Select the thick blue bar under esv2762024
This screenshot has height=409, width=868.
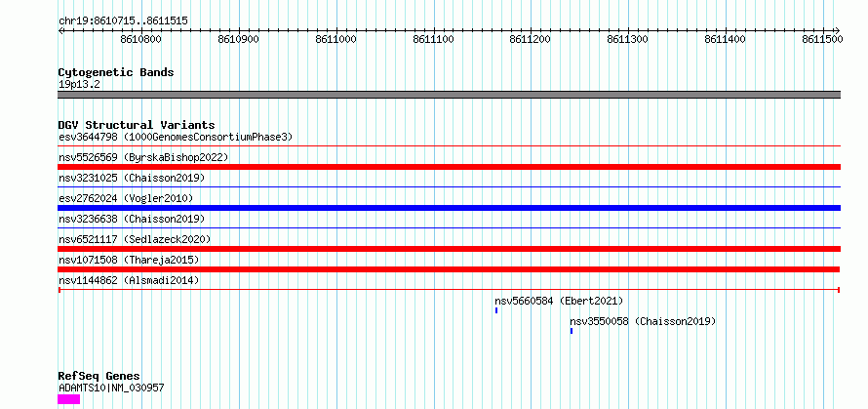tap(449, 208)
